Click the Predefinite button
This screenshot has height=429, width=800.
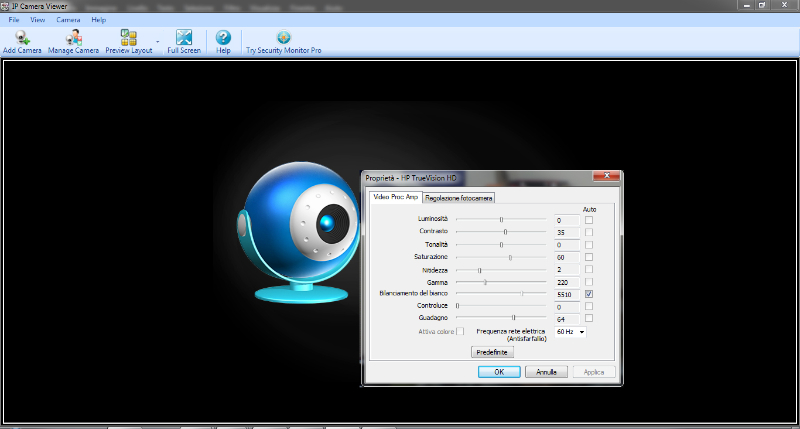(x=492, y=352)
